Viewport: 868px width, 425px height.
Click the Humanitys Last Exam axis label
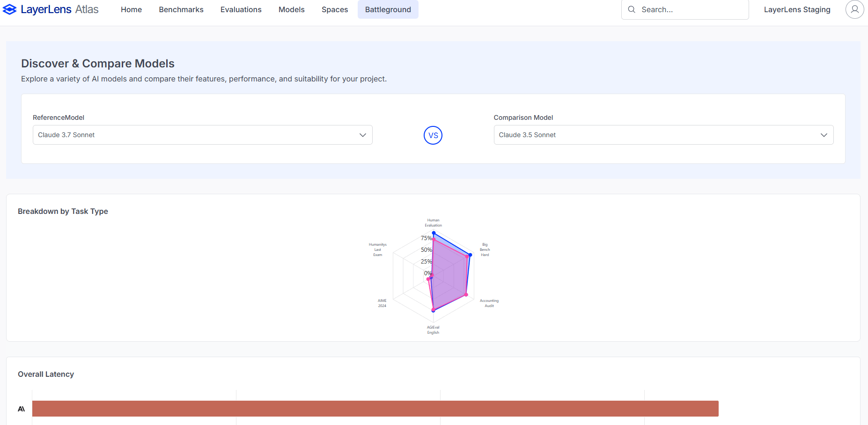click(378, 249)
